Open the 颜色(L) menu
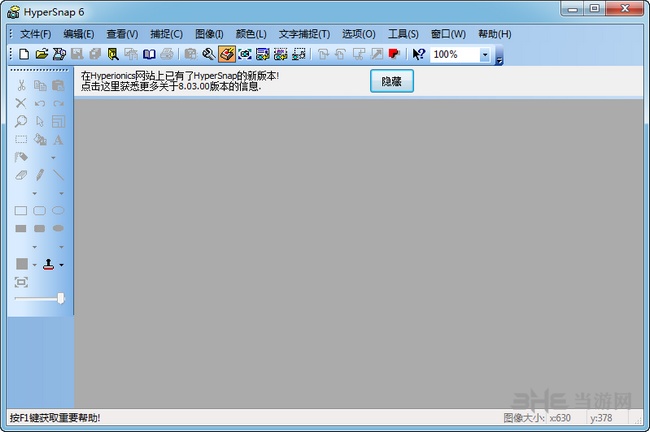 (x=251, y=34)
